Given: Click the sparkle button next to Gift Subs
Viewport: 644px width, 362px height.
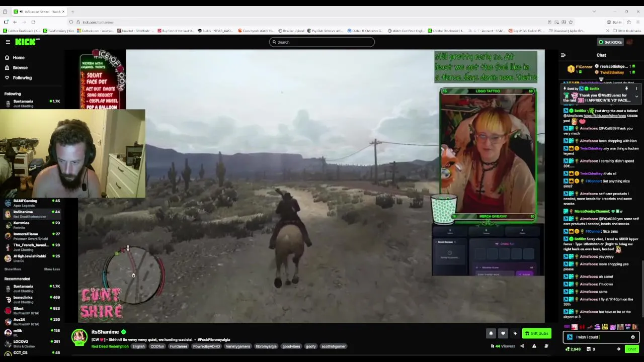Looking at the screenshot, I should point(515,333).
